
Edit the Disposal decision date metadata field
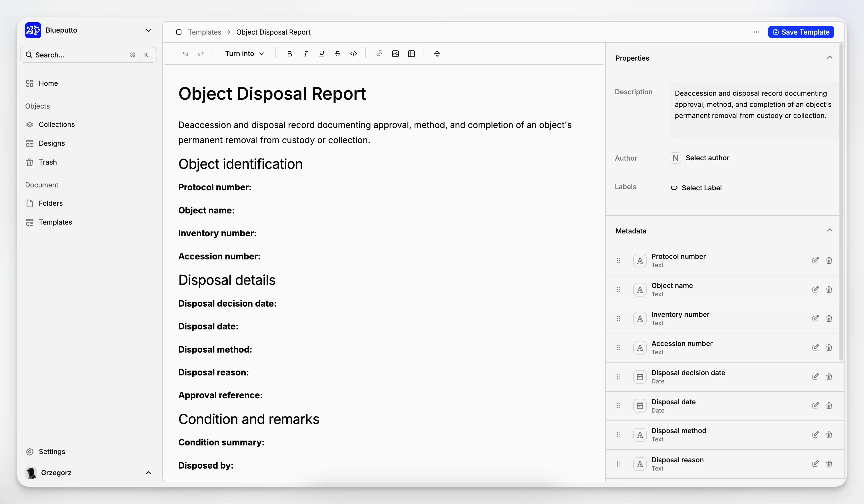tap(815, 377)
